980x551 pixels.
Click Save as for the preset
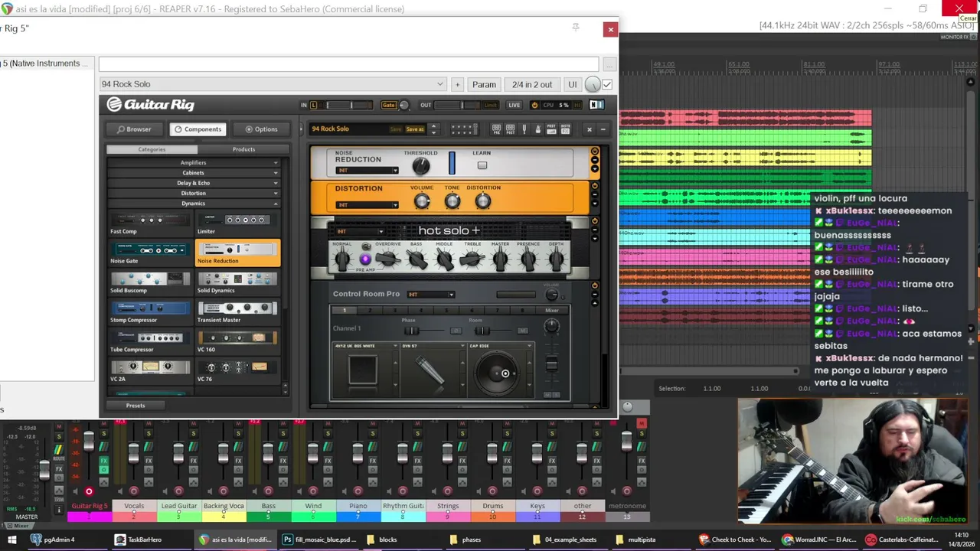pyautogui.click(x=414, y=129)
